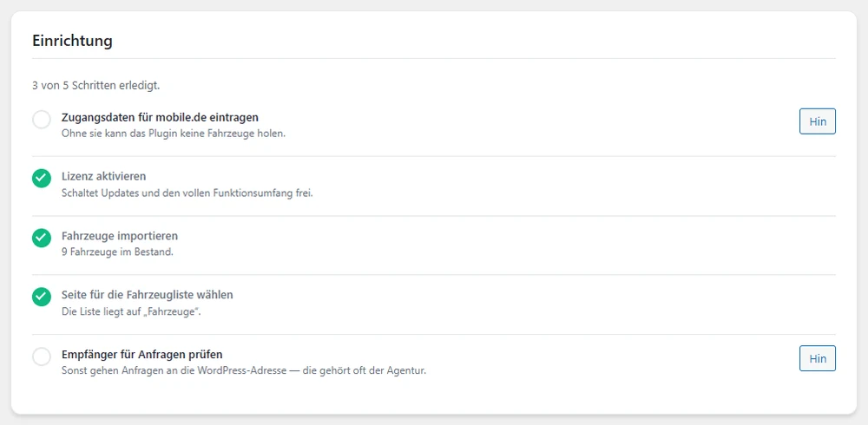Click 'Schaltet Updates und den vollen Funktionsumfang frei.'
This screenshot has width=868, height=425.
187,193
